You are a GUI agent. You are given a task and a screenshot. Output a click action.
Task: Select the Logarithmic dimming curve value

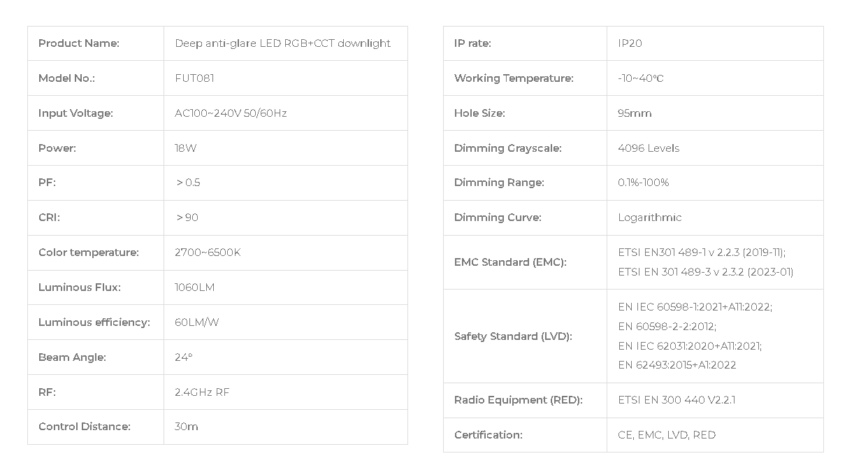(649, 218)
